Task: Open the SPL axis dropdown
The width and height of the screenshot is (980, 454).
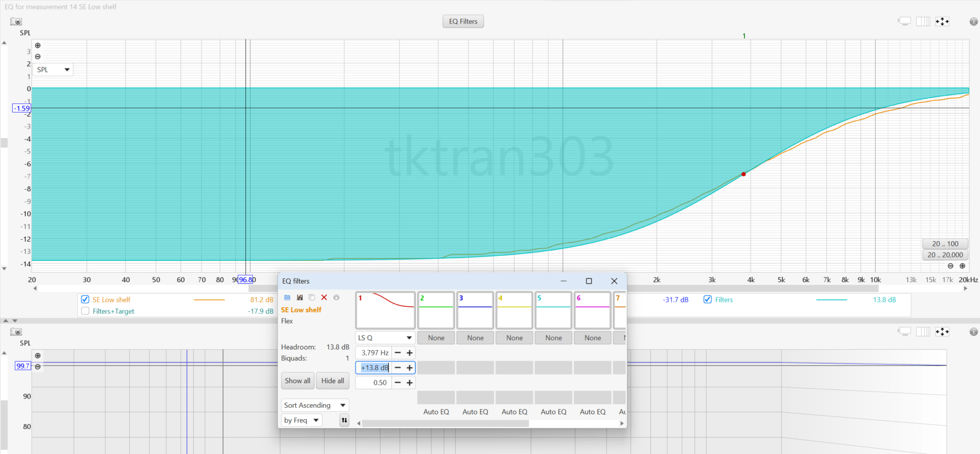Action: [x=54, y=70]
